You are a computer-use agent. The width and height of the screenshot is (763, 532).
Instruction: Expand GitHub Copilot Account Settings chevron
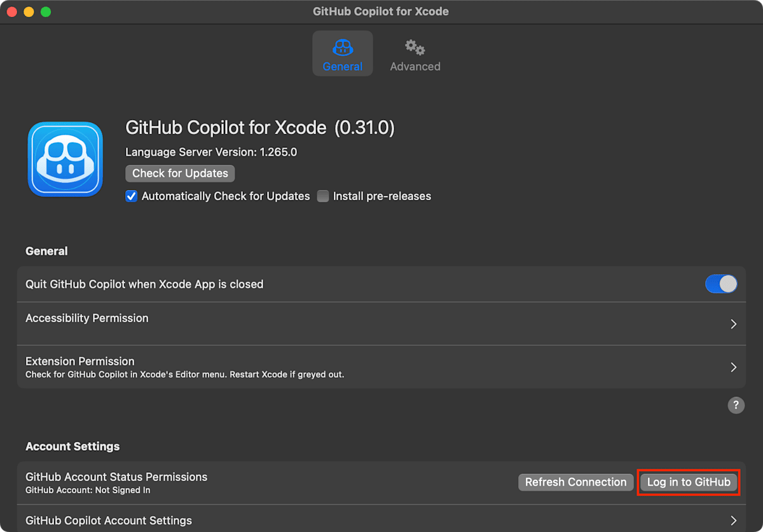coord(733,521)
